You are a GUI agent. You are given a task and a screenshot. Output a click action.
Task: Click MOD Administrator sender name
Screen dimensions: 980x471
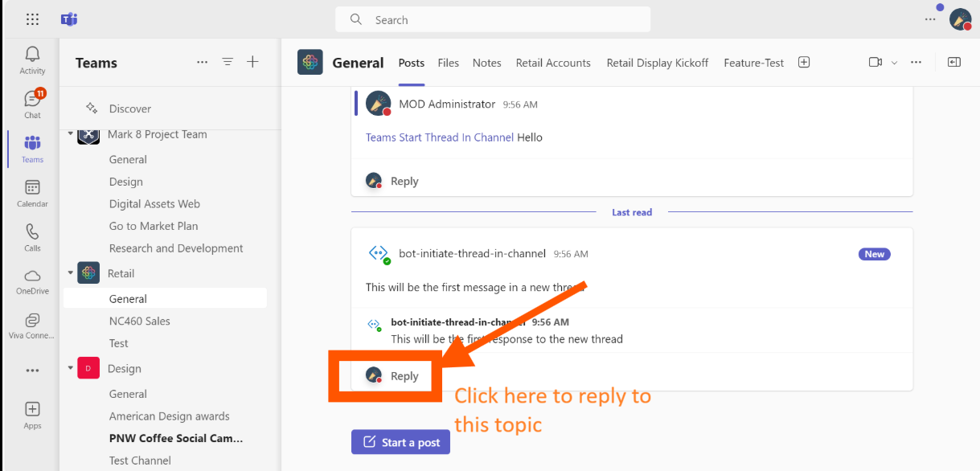[447, 104]
